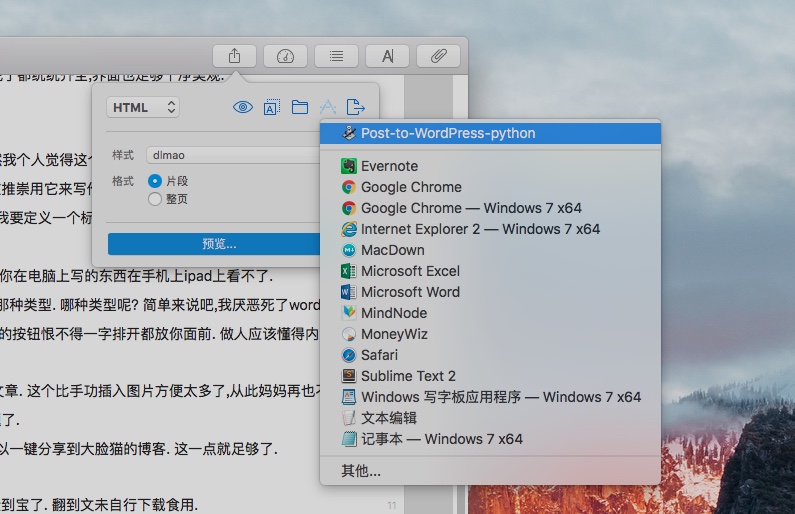The height and width of the screenshot is (514, 795).
Task: Pick MacDown from the application menu
Action: click(x=392, y=250)
